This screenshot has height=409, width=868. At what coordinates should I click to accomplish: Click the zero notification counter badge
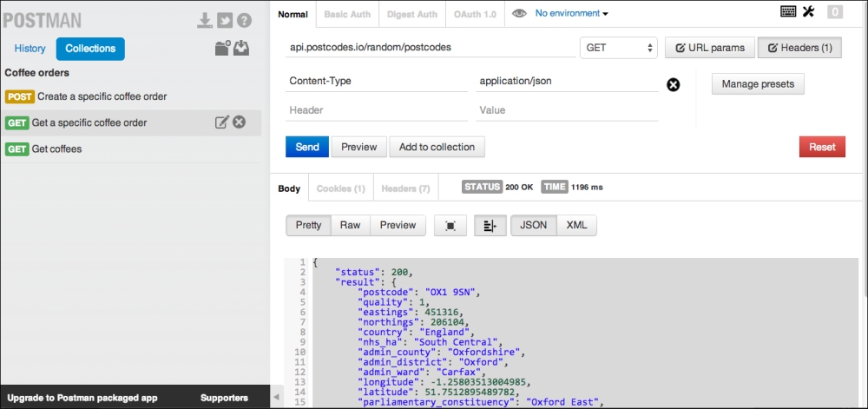point(835,11)
